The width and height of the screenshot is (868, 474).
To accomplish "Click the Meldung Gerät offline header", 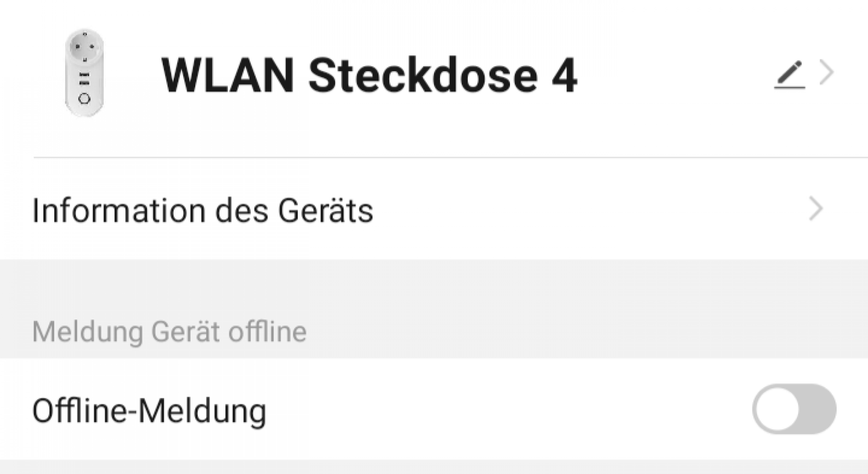I will (170, 332).
